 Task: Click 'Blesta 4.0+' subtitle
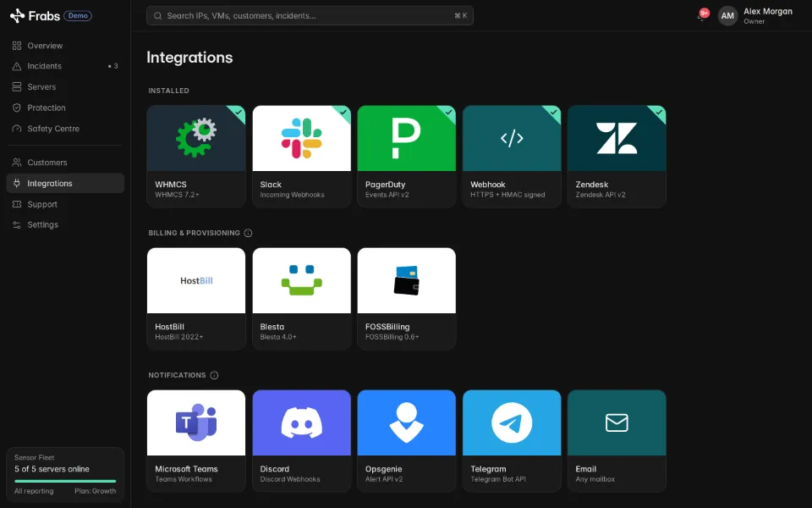pyautogui.click(x=278, y=337)
